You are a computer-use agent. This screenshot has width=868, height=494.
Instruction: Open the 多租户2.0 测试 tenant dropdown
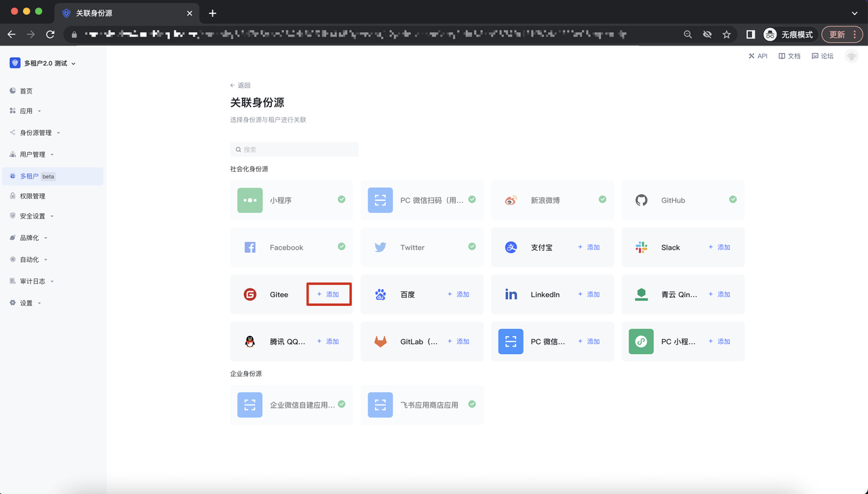point(43,63)
